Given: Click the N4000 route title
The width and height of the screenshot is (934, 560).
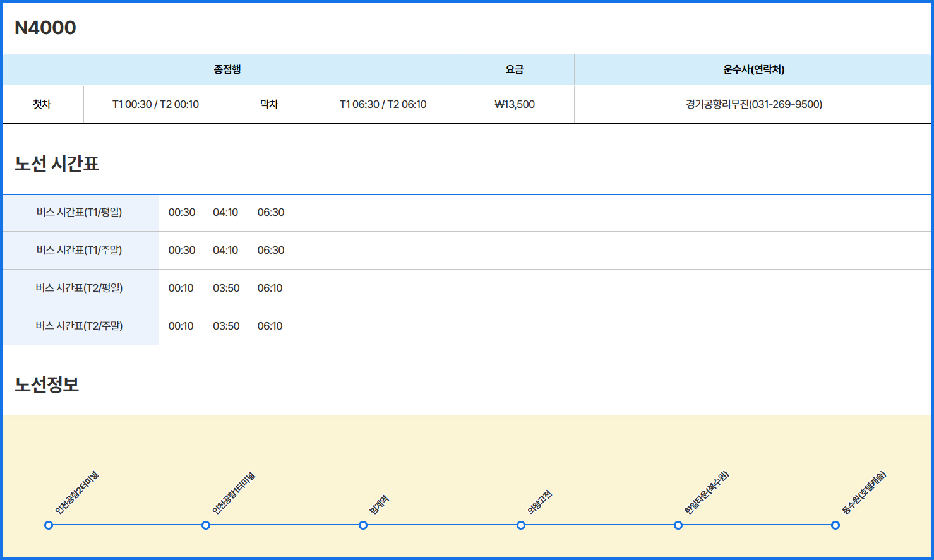Looking at the screenshot, I should tap(45, 28).
